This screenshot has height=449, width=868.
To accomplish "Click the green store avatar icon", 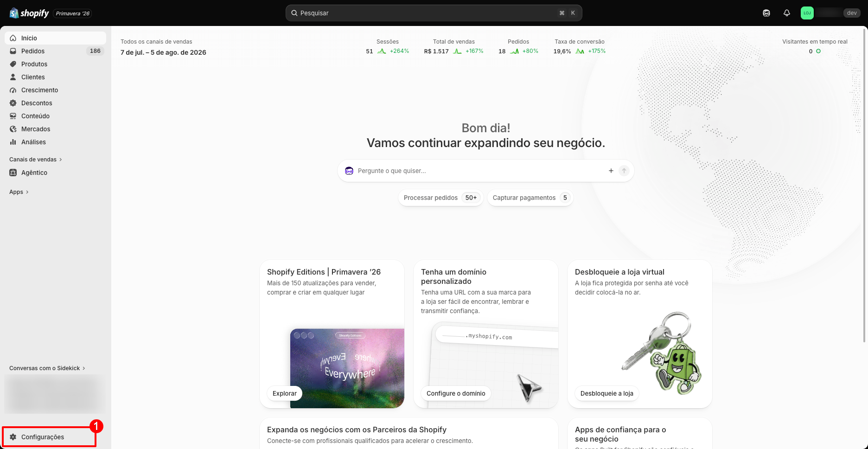I will (807, 13).
